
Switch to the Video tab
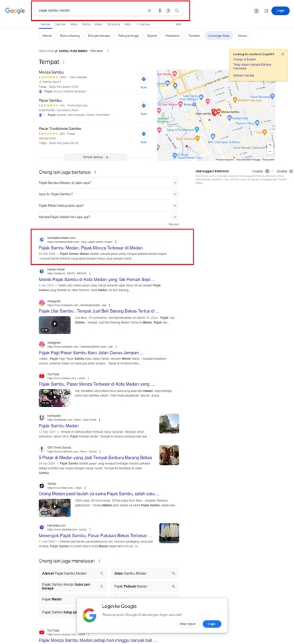point(99,24)
